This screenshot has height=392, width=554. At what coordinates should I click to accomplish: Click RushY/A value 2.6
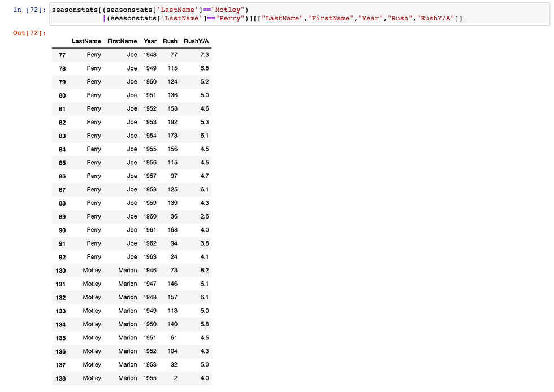pos(205,216)
